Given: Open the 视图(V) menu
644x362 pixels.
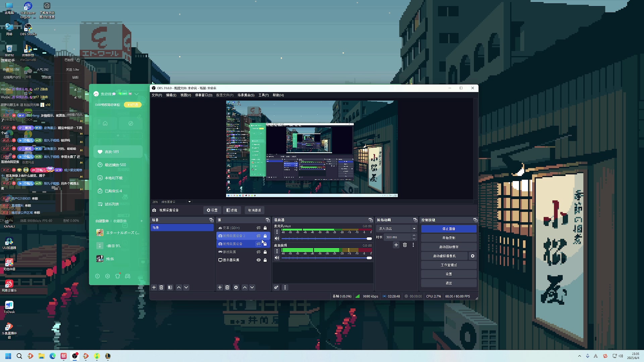Looking at the screenshot, I should tap(185, 95).
